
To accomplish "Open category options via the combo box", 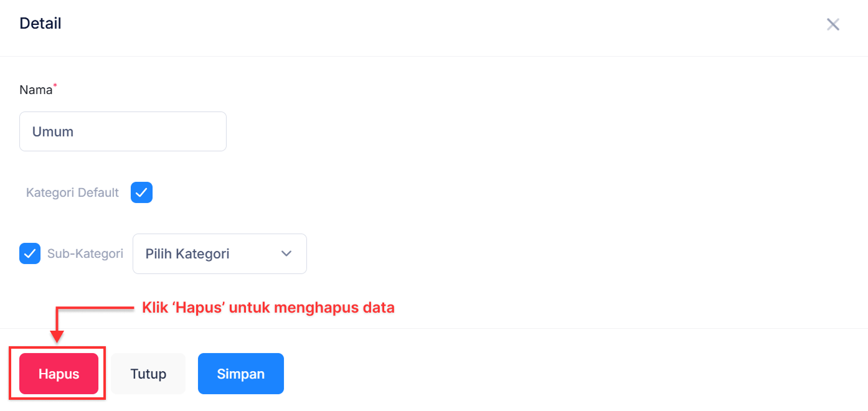I will [219, 253].
